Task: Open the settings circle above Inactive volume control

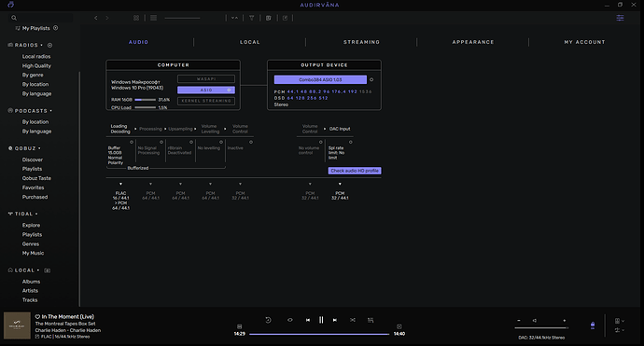Action: point(251,142)
